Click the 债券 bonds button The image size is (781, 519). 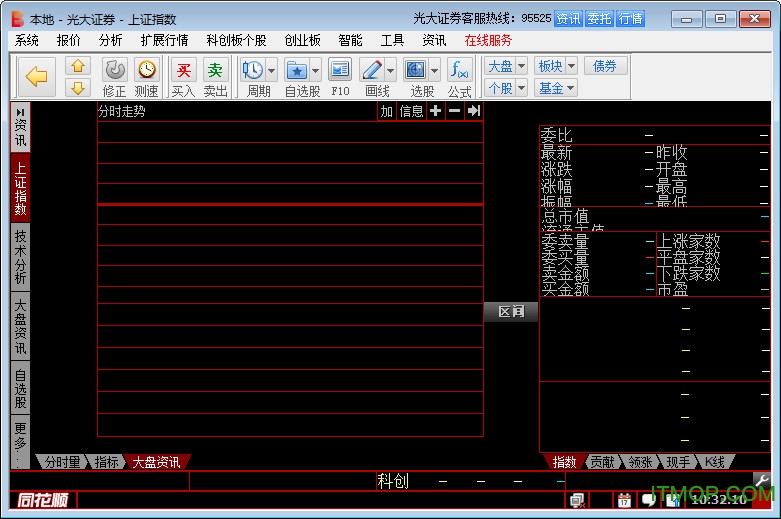point(606,66)
